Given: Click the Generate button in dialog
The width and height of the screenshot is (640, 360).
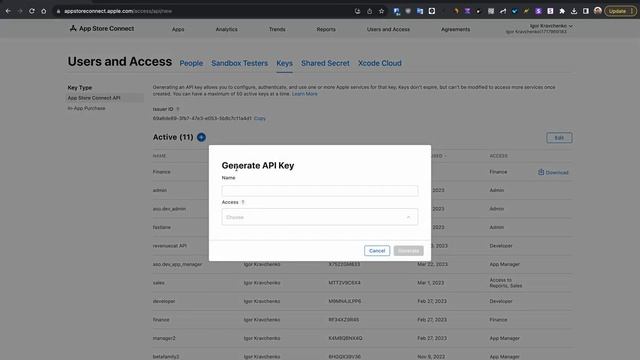Looking at the screenshot, I should click(409, 251).
